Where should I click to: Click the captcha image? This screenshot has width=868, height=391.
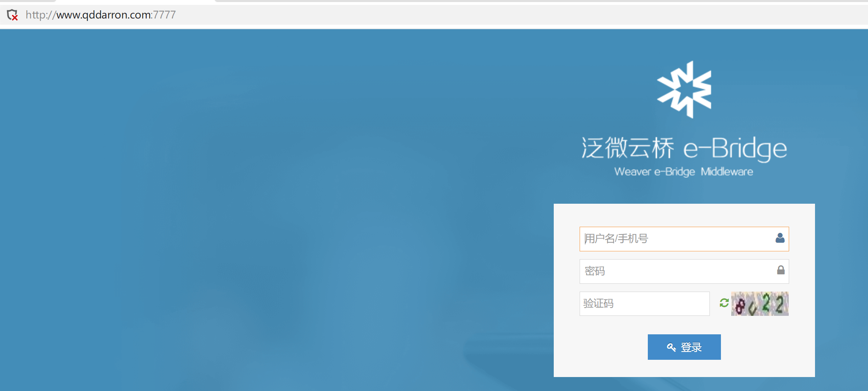coord(760,304)
